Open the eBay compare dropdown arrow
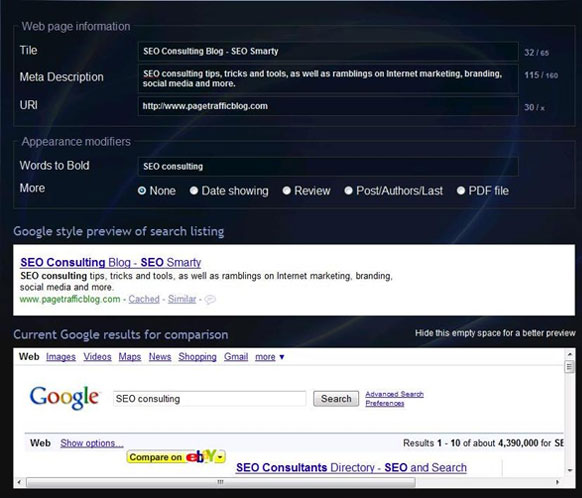This screenshot has width=582, height=498. click(220, 457)
